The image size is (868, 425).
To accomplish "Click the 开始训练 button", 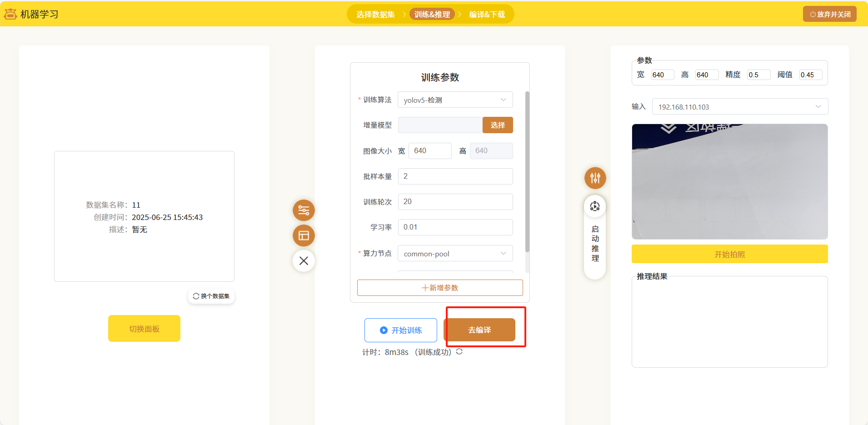I will tap(400, 330).
